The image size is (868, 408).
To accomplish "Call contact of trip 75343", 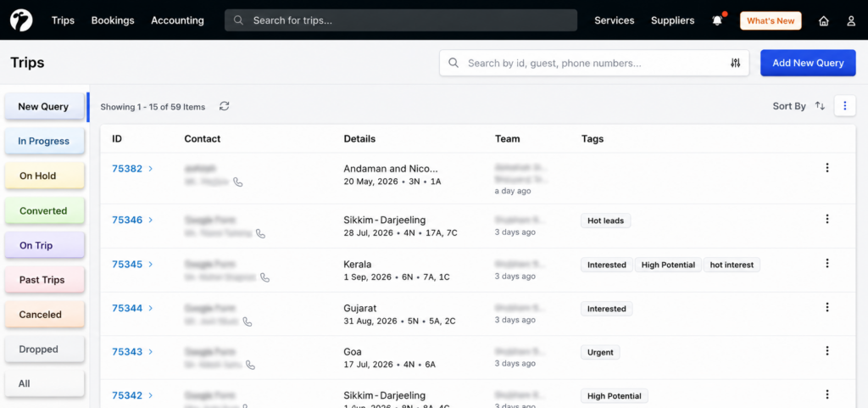I will click(251, 365).
